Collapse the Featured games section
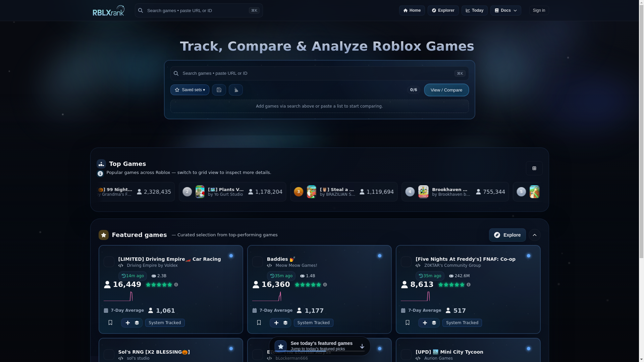 pyautogui.click(x=535, y=235)
